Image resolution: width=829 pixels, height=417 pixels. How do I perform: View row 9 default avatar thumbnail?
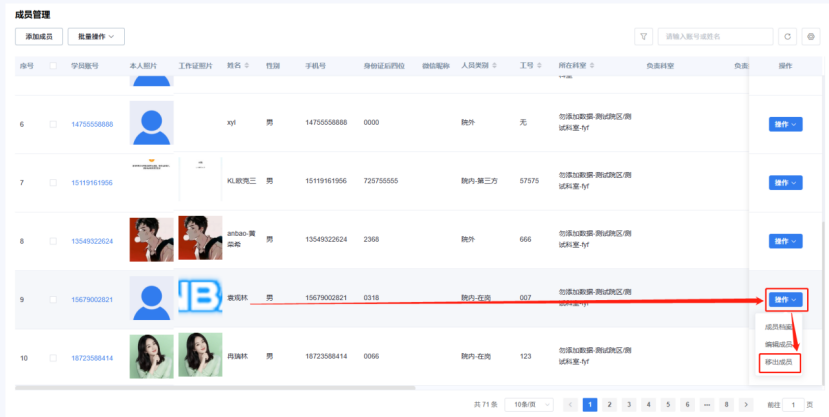151,298
